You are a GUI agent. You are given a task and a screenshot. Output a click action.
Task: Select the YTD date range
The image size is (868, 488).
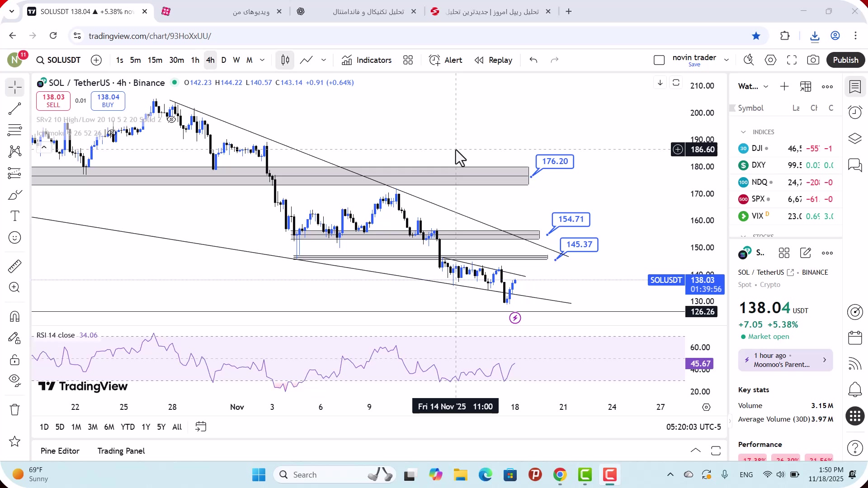click(x=127, y=427)
